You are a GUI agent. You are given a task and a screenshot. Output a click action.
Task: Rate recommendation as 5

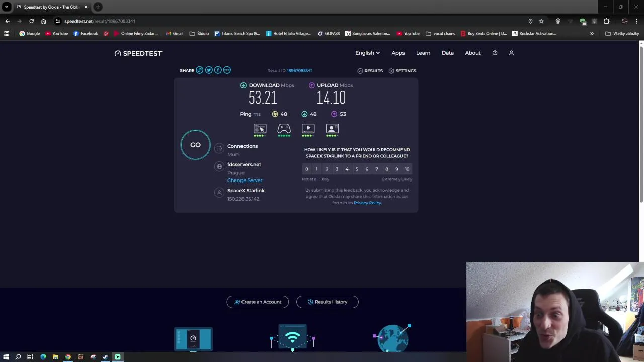point(357,169)
